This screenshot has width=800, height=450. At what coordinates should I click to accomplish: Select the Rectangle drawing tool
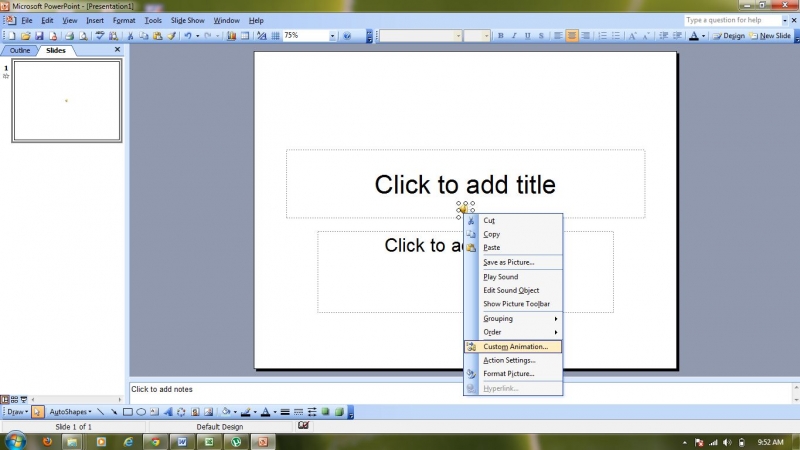(x=127, y=412)
